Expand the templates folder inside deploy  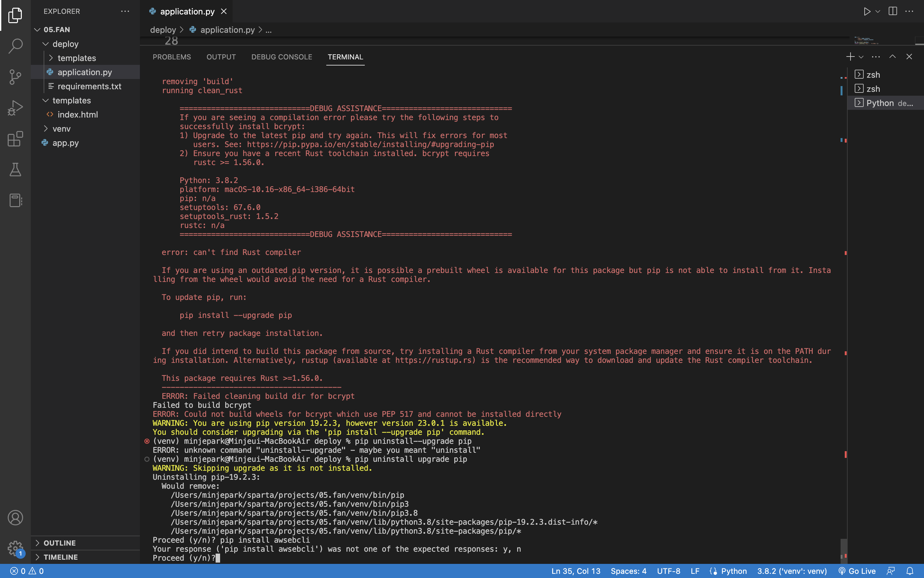86,58
